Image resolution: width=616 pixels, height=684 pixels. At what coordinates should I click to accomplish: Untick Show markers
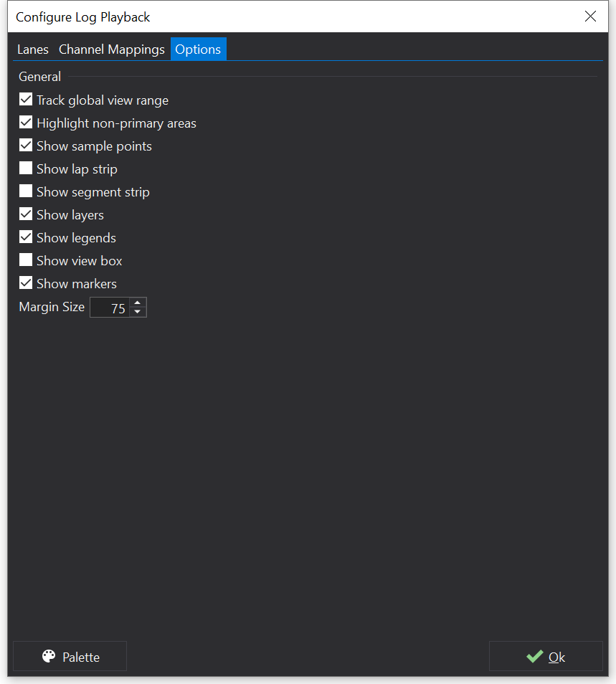click(26, 283)
